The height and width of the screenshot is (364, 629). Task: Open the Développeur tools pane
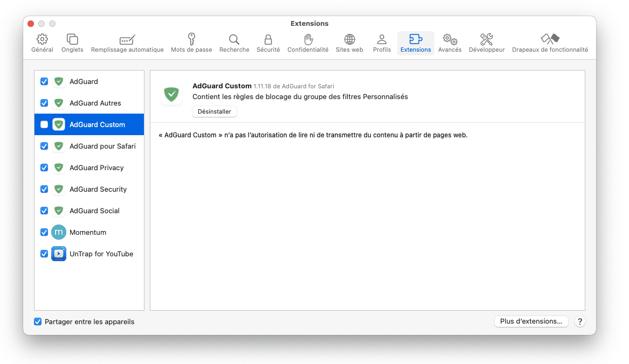click(486, 43)
